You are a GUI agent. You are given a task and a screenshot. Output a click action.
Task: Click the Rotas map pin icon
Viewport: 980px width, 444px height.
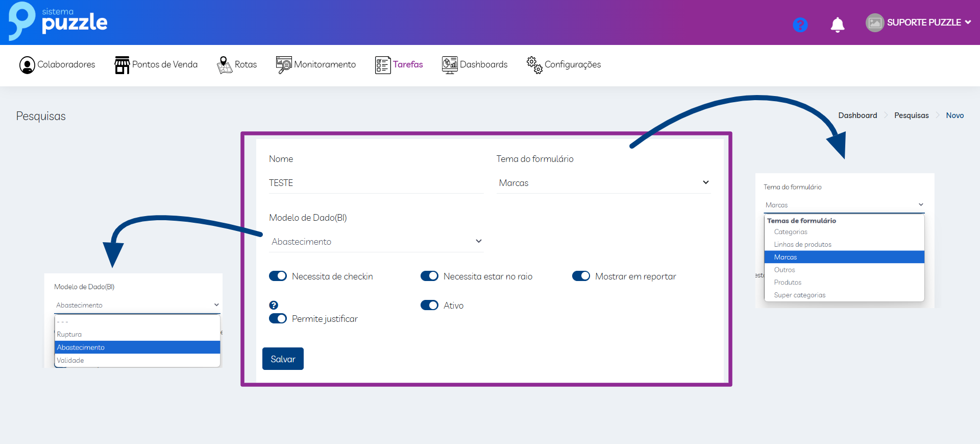pyautogui.click(x=224, y=65)
